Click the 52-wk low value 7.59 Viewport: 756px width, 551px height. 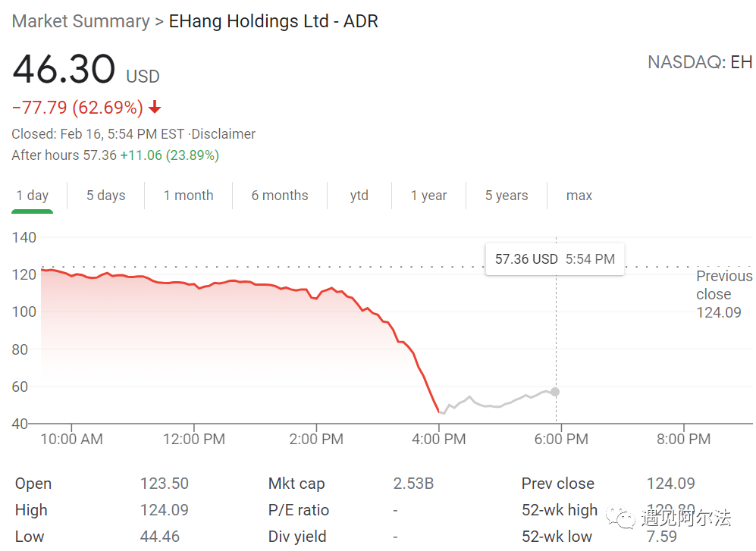click(661, 537)
